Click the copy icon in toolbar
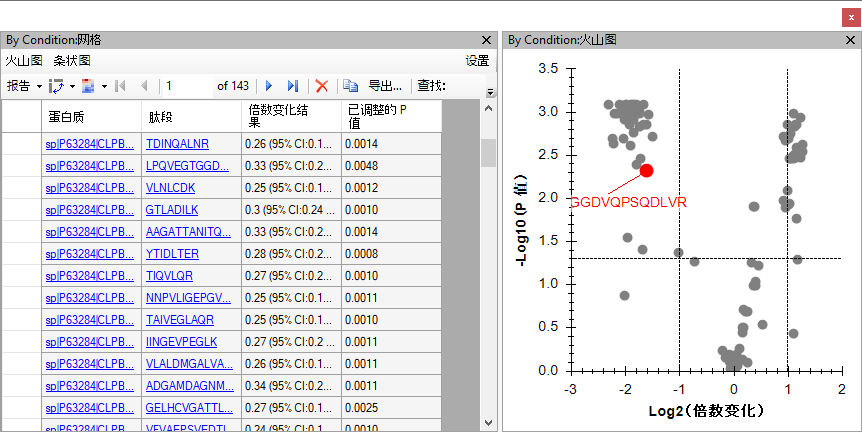This screenshot has height=432, width=862. 350,86
